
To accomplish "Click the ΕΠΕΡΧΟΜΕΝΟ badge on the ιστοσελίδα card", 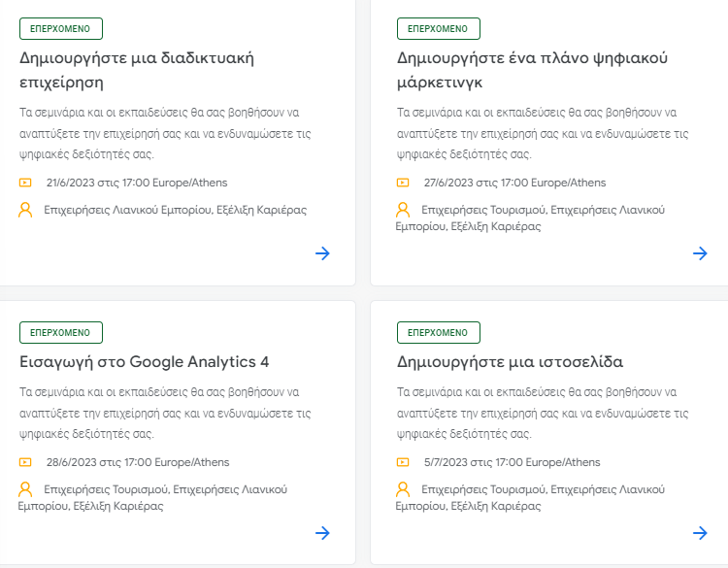I will tap(439, 332).
